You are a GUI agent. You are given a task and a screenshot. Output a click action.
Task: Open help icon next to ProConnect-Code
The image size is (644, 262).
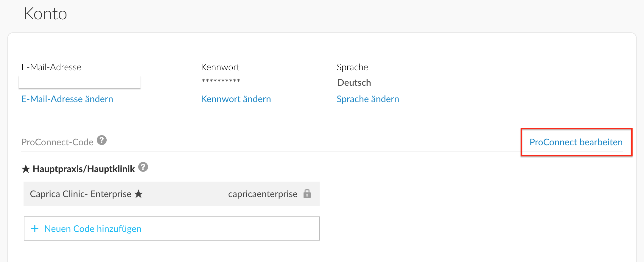pos(102,140)
